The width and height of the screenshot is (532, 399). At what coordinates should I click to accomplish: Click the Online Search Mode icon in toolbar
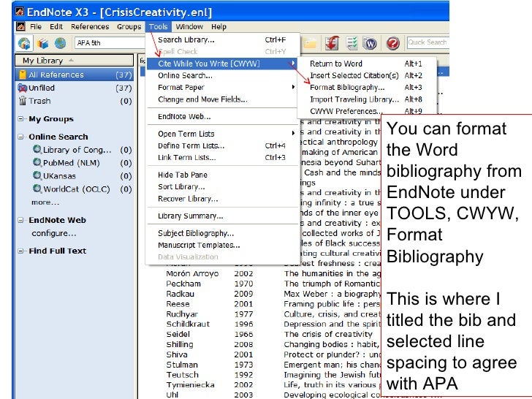[x=61, y=43]
